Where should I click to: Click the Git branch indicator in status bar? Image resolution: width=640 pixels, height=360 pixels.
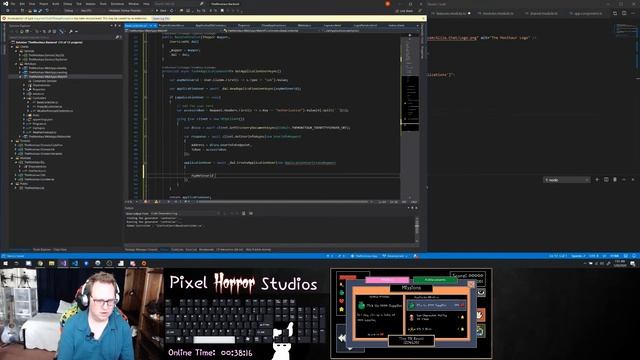[x=395, y=256]
